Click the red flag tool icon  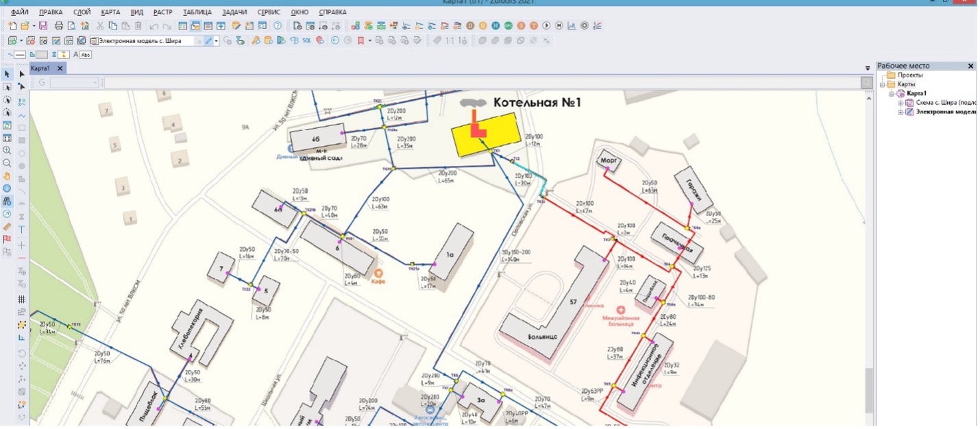pos(7,239)
